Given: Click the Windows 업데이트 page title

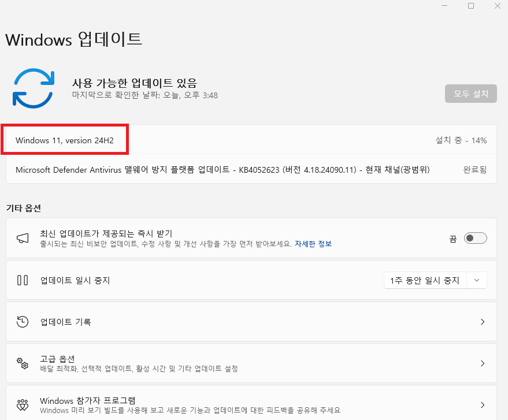Looking at the screenshot, I should [x=73, y=39].
